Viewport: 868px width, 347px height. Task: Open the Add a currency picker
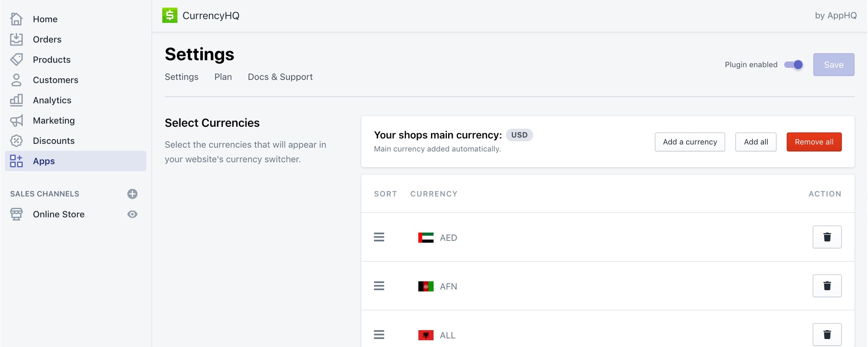[690, 142]
